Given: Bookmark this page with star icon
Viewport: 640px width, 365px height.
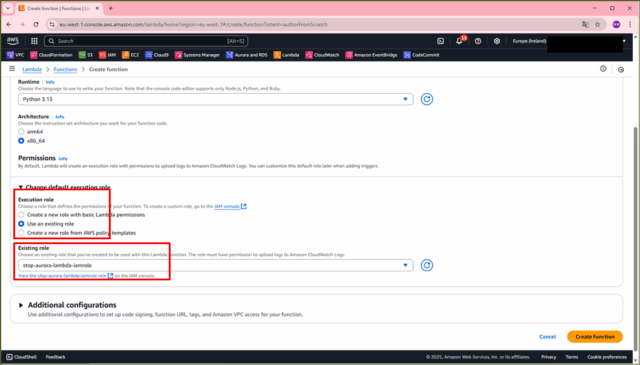Looking at the screenshot, I should (598, 24).
